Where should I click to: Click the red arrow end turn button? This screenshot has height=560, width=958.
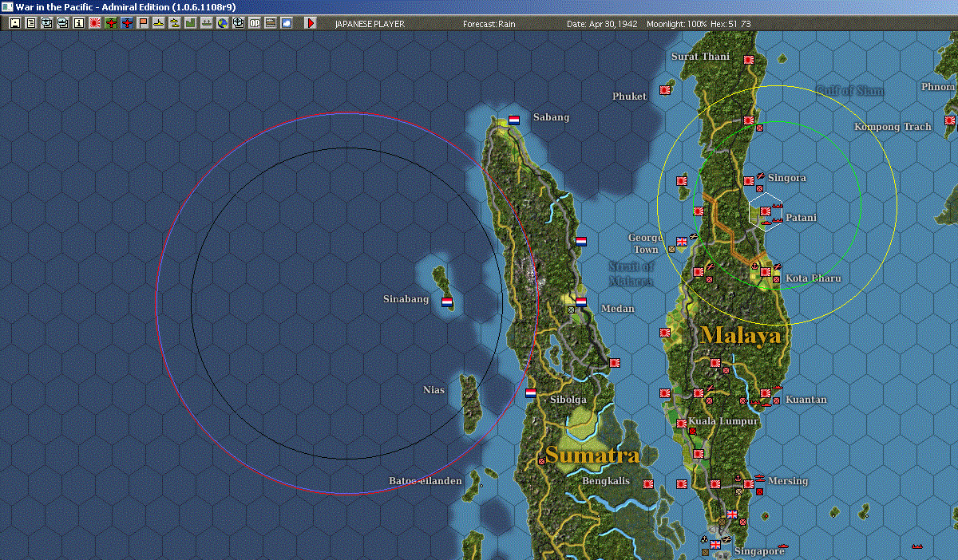click(311, 23)
